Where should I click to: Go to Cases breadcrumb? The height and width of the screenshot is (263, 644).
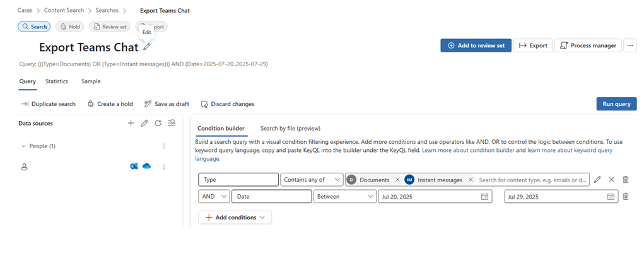pyautogui.click(x=25, y=10)
